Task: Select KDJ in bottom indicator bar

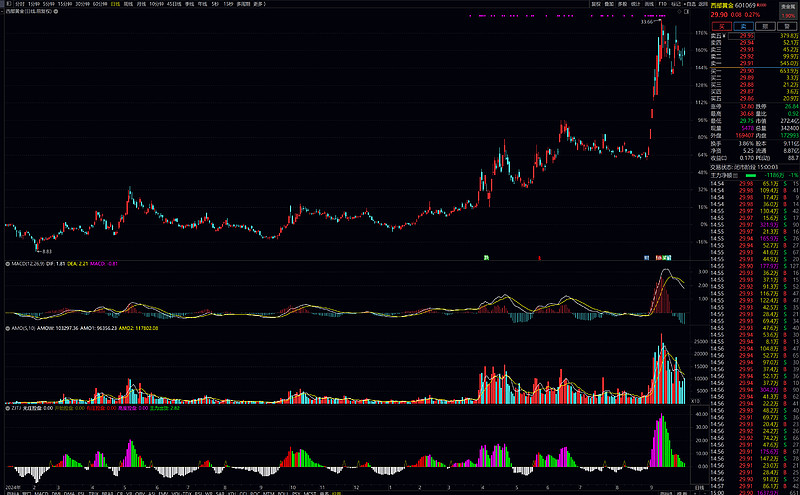Action: [232, 492]
